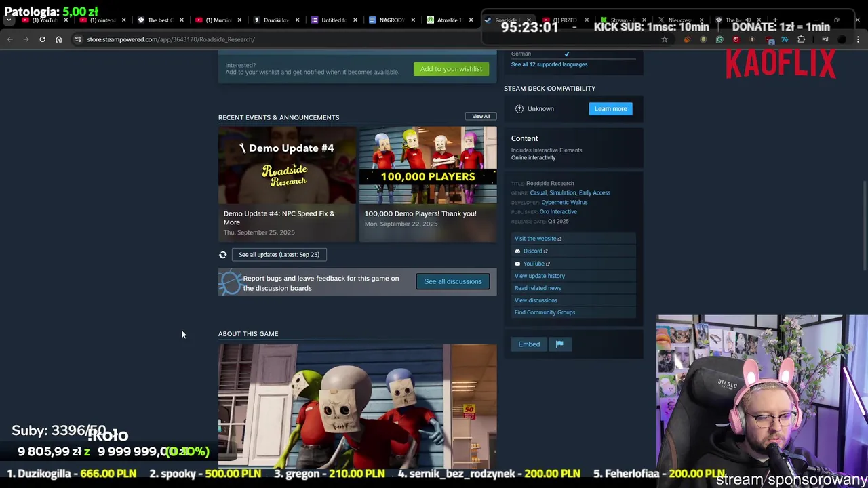868x488 pixels.
Task: Click the About This Game animated image
Action: [357, 405]
